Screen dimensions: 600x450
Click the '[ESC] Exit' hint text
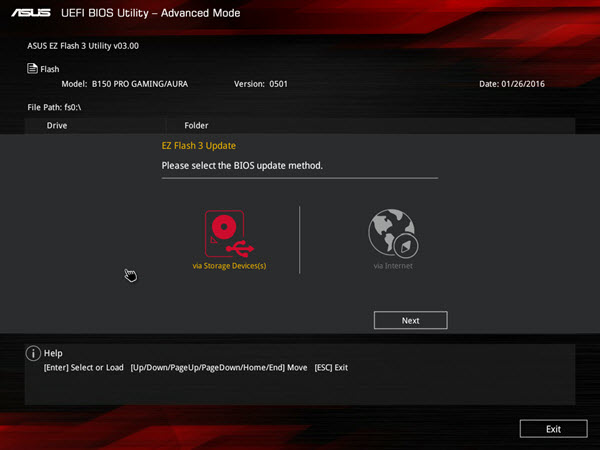[331, 368]
